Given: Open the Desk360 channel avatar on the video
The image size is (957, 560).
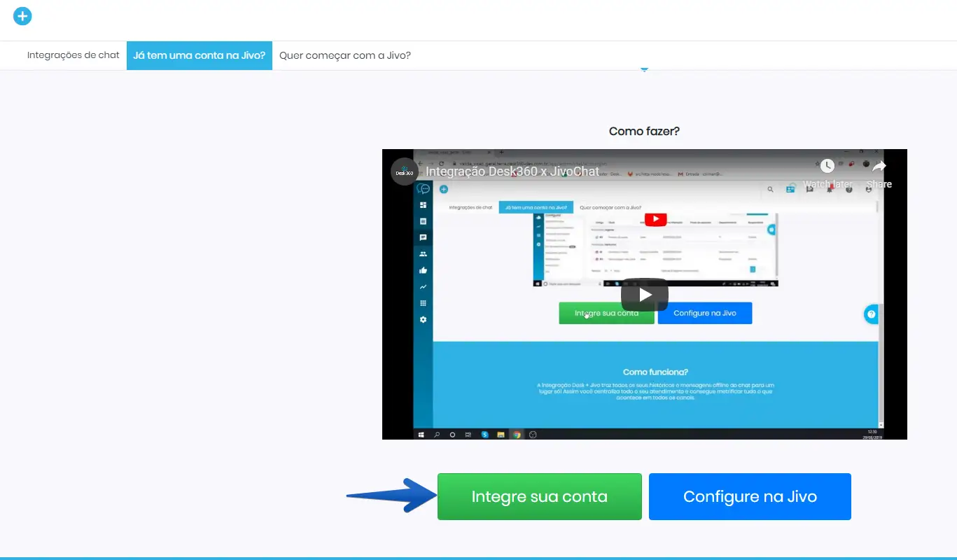Looking at the screenshot, I should point(405,171).
